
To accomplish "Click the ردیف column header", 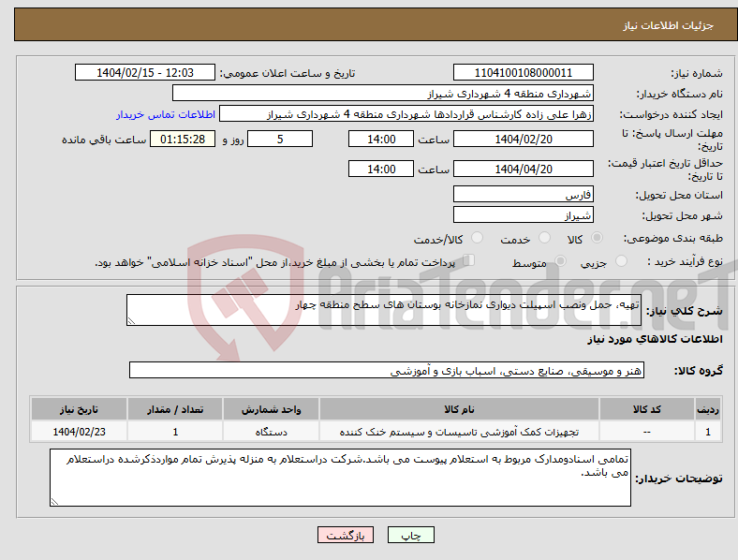I will (x=708, y=409).
